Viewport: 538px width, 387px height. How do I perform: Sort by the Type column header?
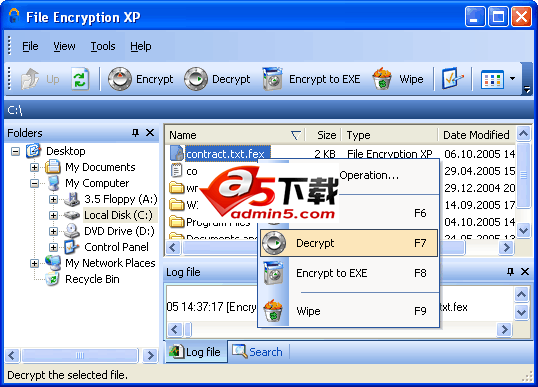click(390, 135)
